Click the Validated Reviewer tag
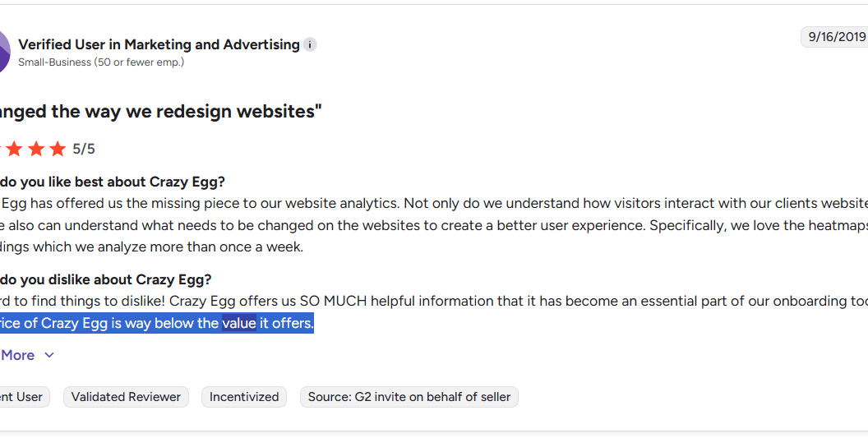 tap(126, 397)
